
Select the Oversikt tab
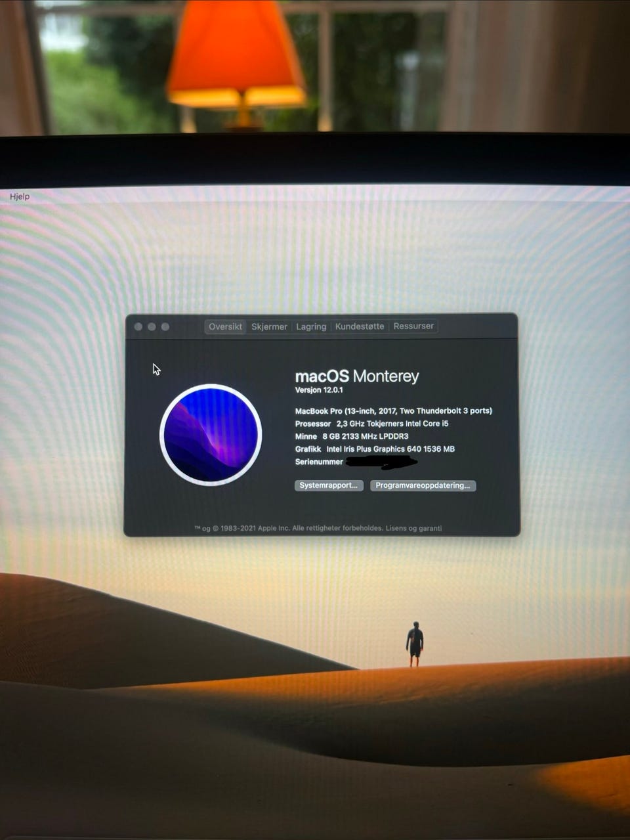pos(225,326)
